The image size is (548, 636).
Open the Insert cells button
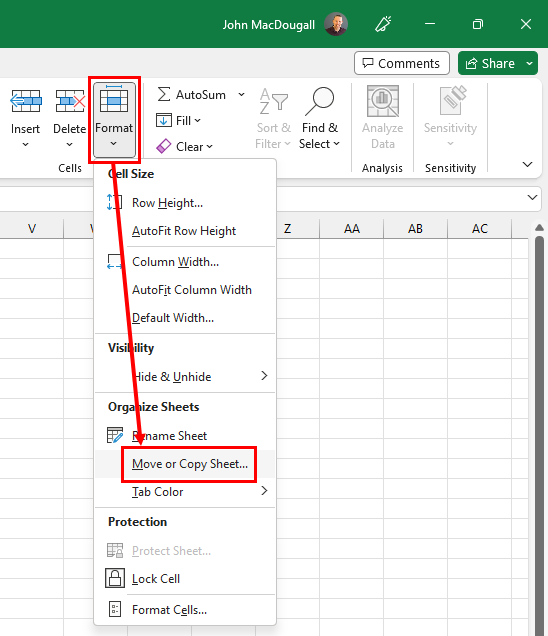(x=26, y=118)
